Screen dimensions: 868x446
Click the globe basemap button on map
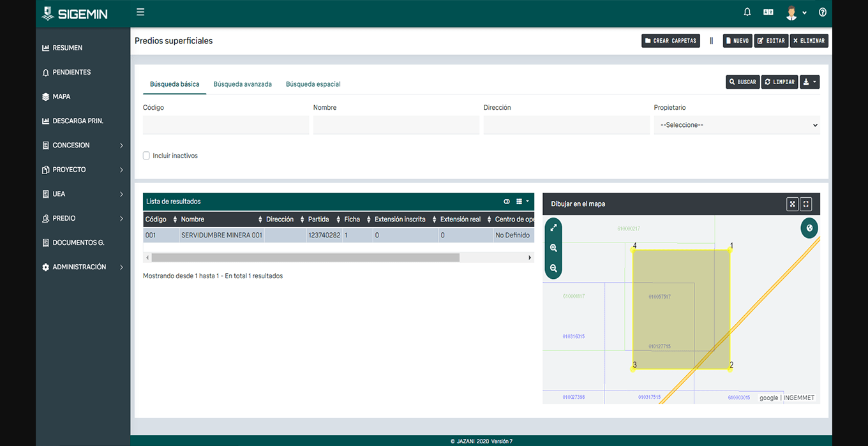(809, 228)
